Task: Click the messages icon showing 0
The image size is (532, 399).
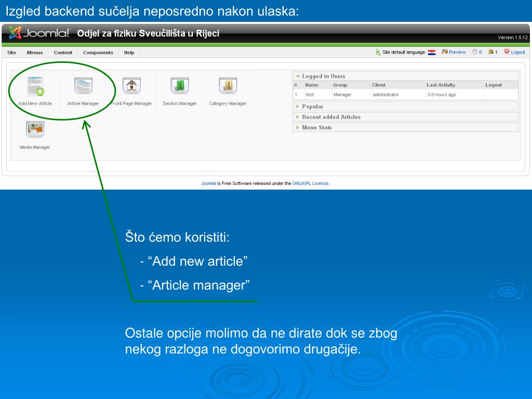Action: [475, 52]
